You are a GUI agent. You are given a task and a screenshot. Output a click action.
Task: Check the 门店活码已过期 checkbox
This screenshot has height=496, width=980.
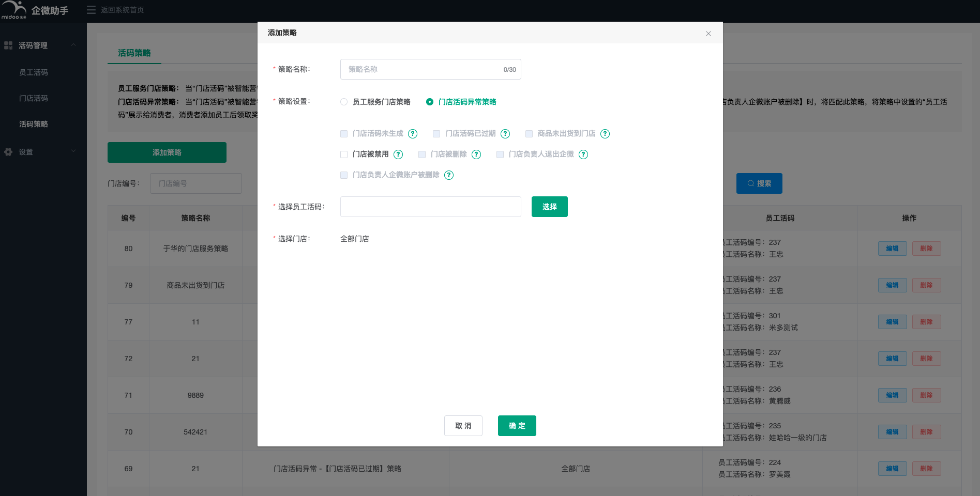[436, 134]
